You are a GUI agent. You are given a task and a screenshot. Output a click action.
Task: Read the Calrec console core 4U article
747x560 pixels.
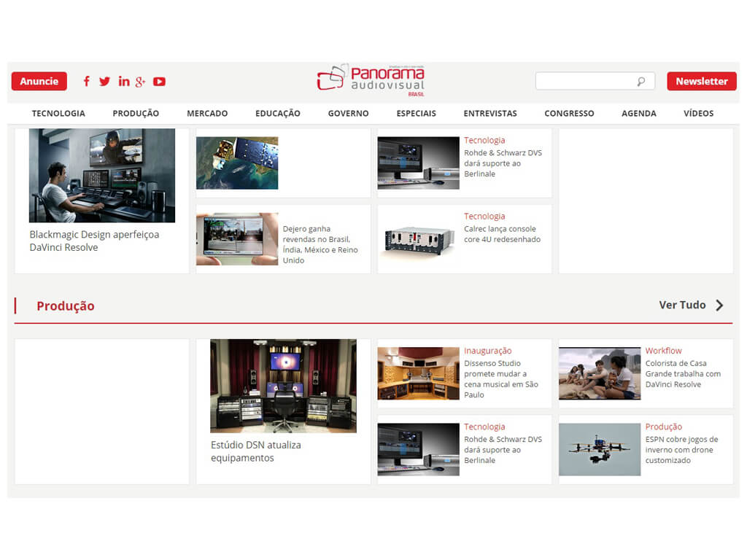(x=502, y=234)
